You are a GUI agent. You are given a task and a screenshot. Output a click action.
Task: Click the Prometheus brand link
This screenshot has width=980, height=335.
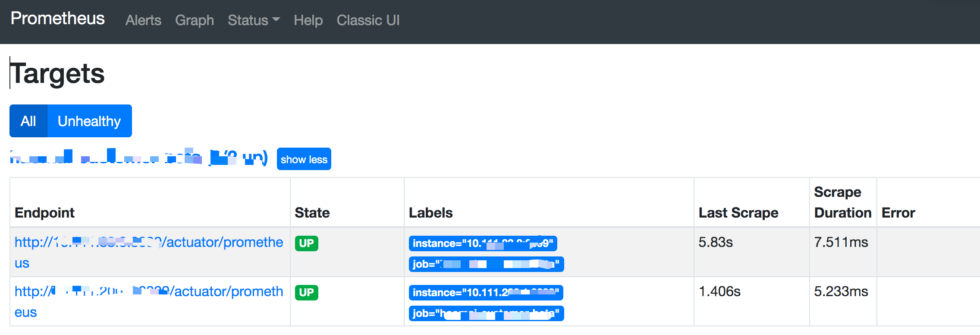coord(57,19)
